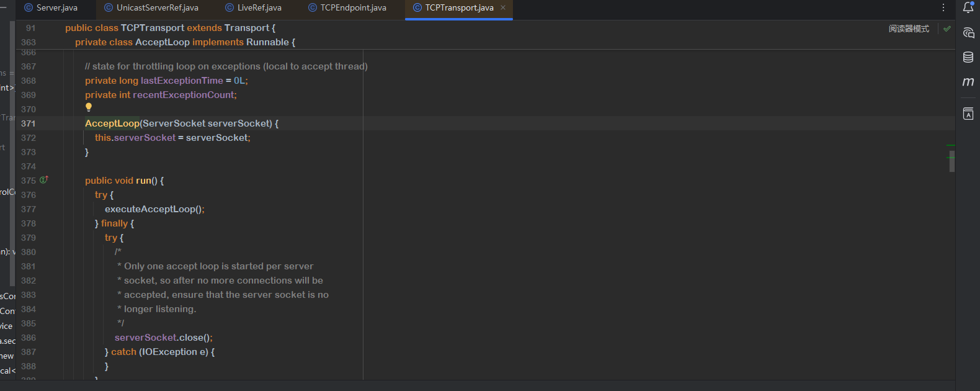Screen dimensions: 980x391
Task: Open the Notifications bell panel
Action: point(968,7)
